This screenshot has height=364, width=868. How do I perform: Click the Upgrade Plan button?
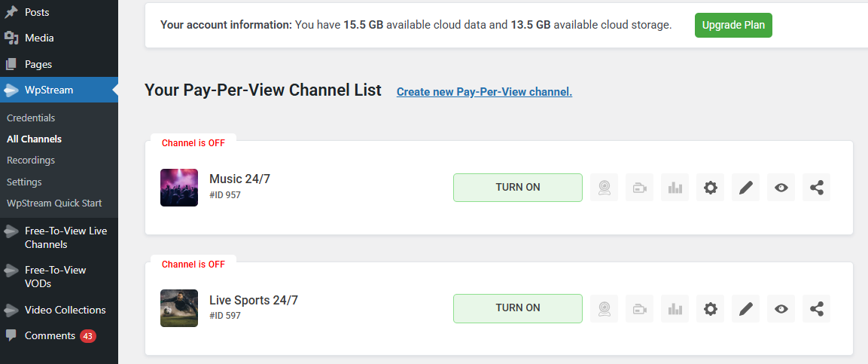[733, 25]
